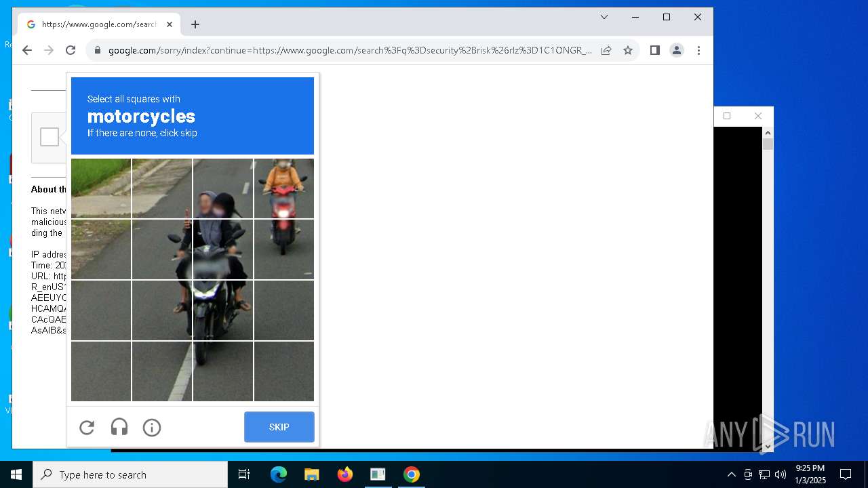868x488 pixels.
Task: Open Chrome profile avatar menu
Action: (x=677, y=50)
